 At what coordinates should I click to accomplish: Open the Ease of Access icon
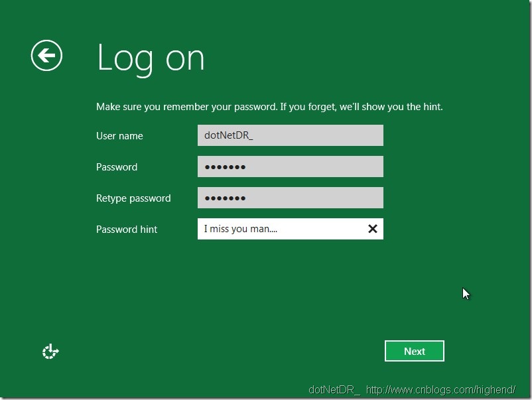coord(50,351)
